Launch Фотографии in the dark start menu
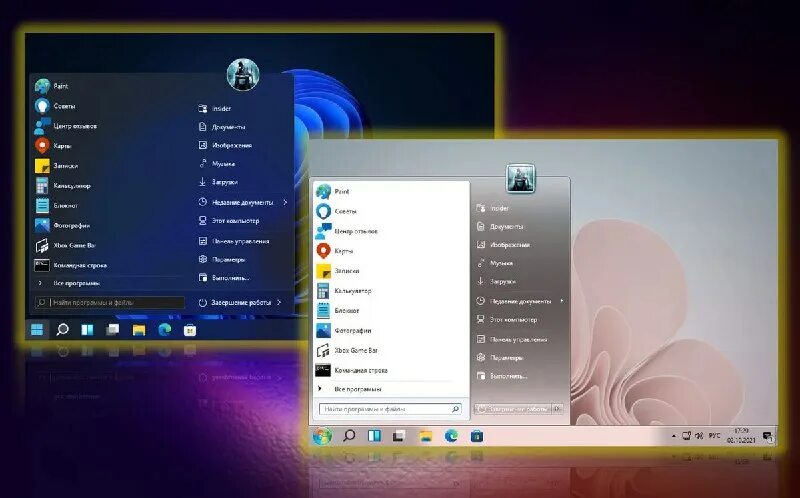Image resolution: width=800 pixels, height=498 pixels. 62,226
